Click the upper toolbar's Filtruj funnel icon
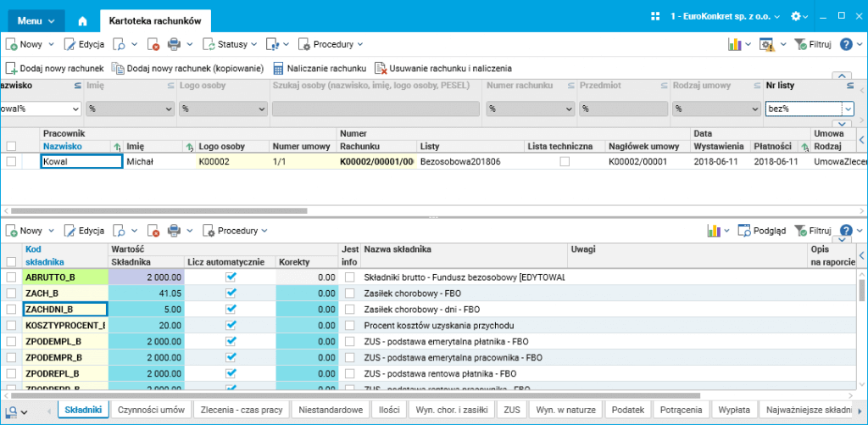This screenshot has width=868, height=425. coord(800,44)
